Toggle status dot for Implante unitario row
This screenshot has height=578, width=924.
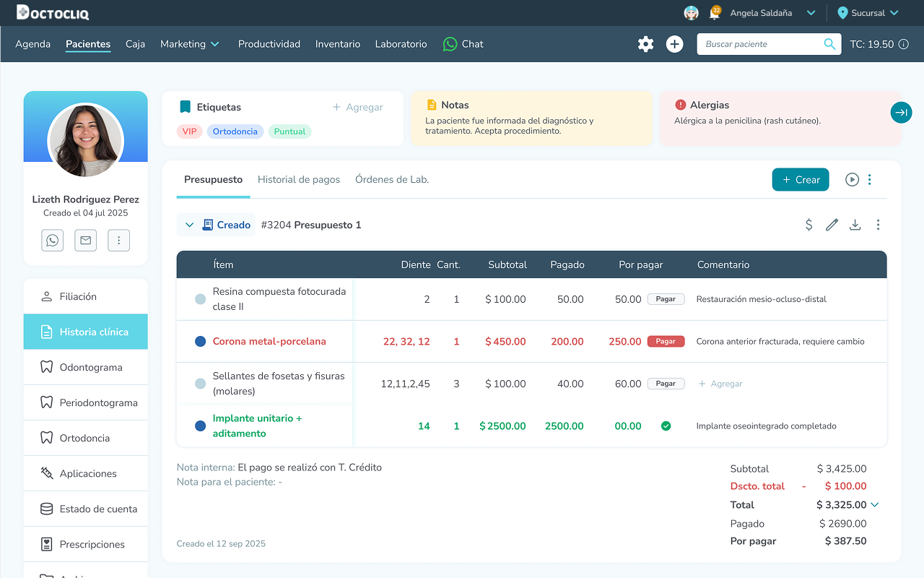pos(201,426)
